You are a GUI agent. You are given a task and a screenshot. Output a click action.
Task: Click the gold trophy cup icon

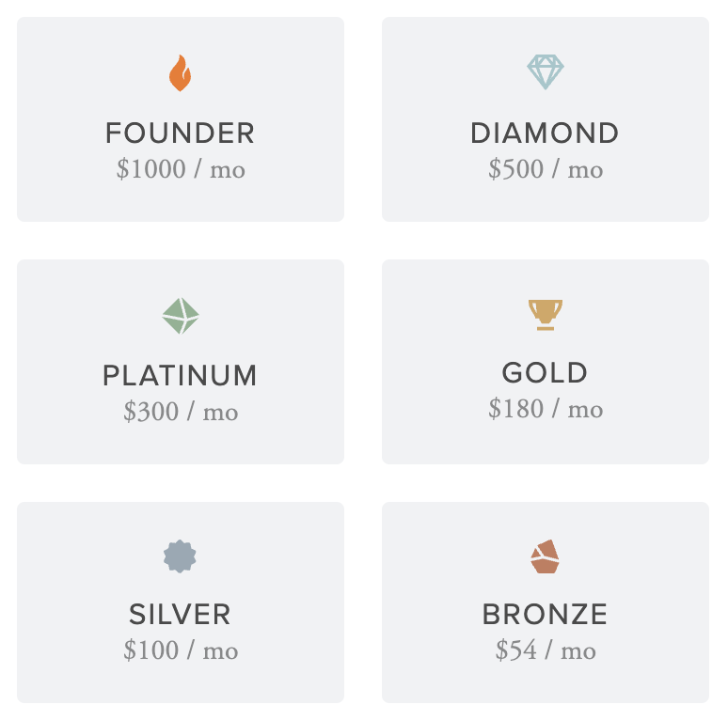pyautogui.click(x=546, y=315)
